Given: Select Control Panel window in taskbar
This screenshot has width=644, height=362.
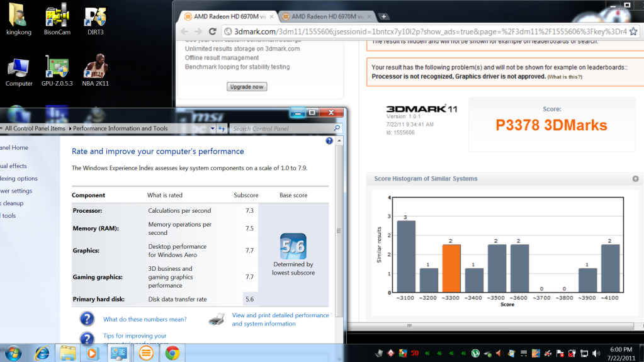Looking at the screenshot, I should click(x=119, y=353).
